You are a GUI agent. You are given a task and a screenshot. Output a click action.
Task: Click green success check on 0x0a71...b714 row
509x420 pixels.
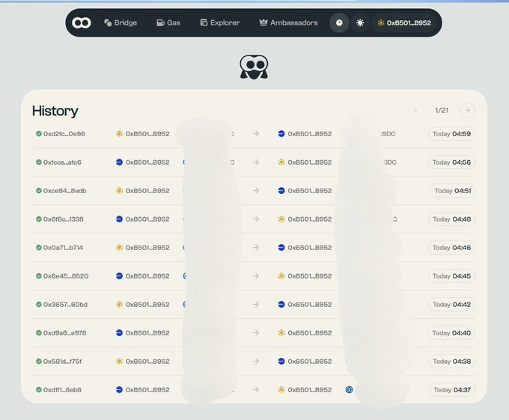[x=39, y=247]
